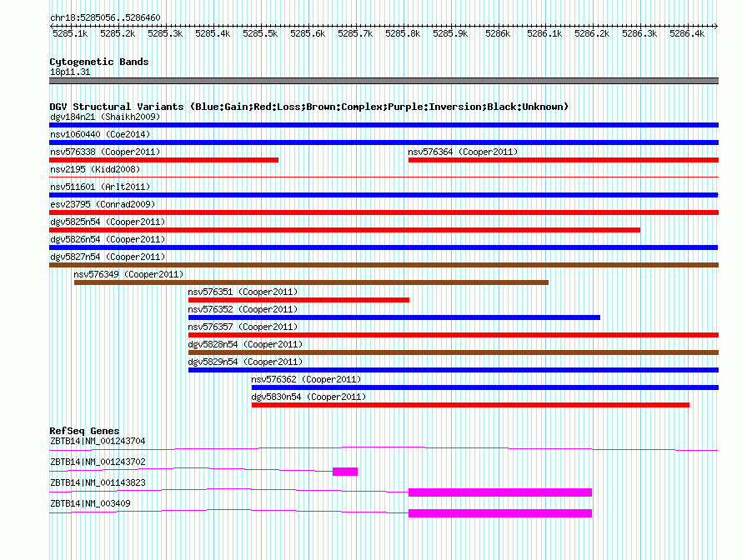Screen dimensions: 742x560
Task: Click the dgv5827n54 brown complex bar
Action: pyautogui.click(x=384, y=265)
